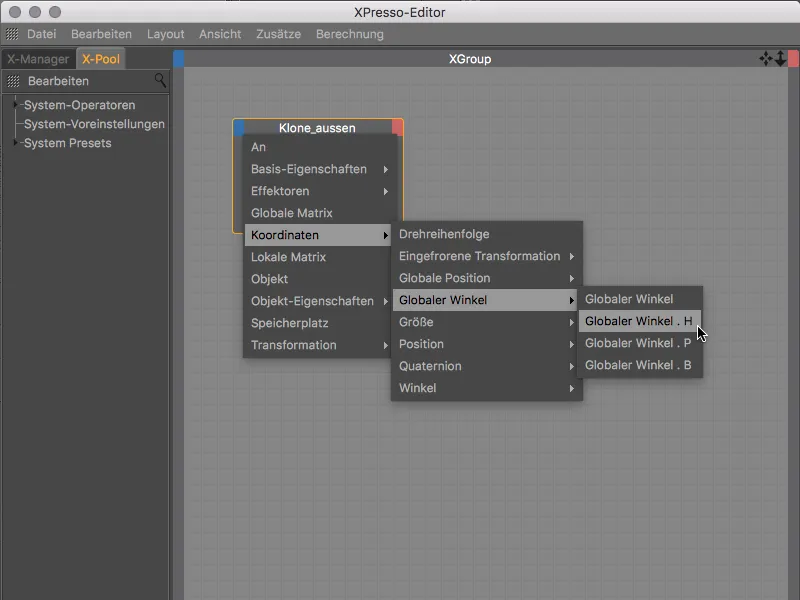Open the Globale Position submenu
This screenshot has width=800, height=600.
coord(487,278)
